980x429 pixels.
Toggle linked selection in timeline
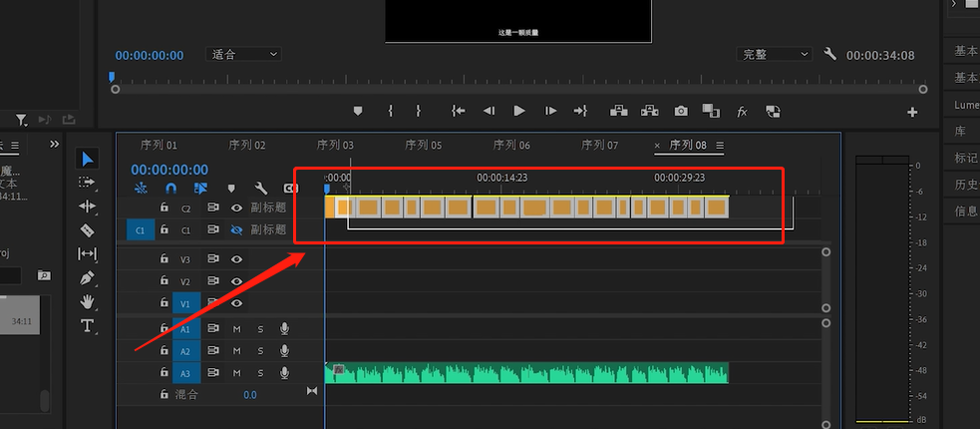pyautogui.click(x=200, y=188)
